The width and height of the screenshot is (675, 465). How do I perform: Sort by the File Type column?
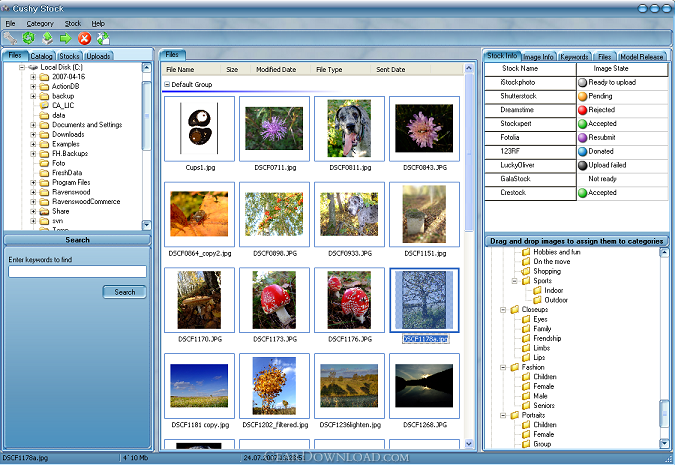329,69
